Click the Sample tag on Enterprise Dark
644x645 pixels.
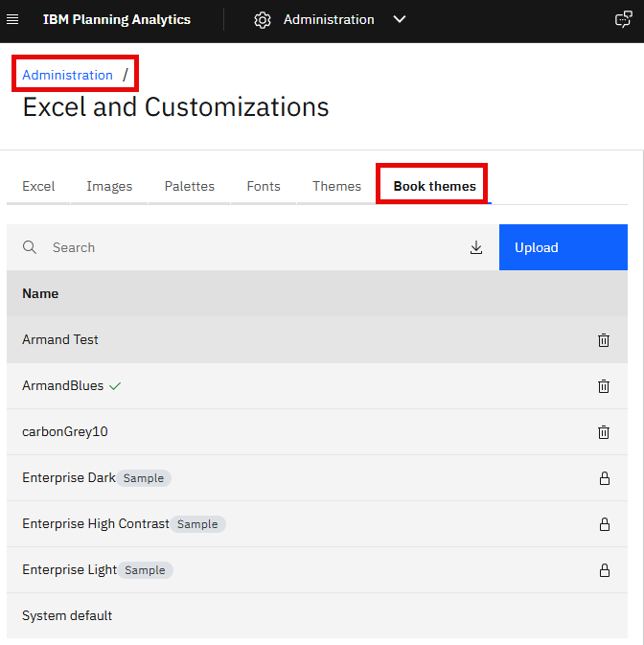click(x=144, y=478)
